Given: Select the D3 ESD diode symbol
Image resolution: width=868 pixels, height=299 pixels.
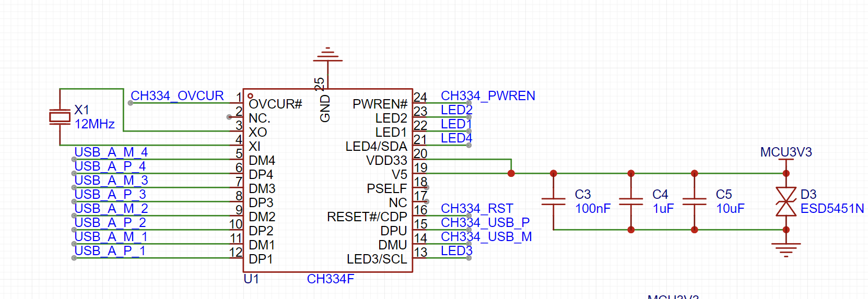Looking at the screenshot, I should [x=786, y=201].
